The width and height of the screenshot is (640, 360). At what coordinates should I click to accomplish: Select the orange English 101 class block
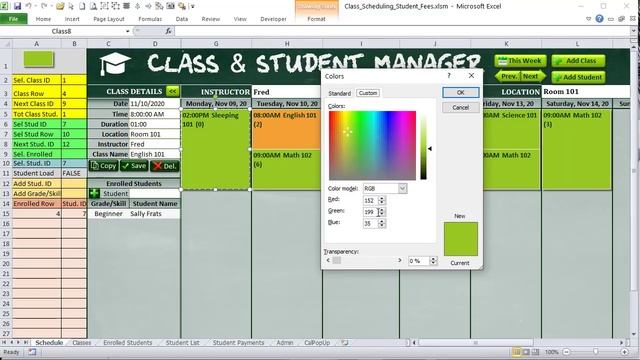[x=286, y=129]
